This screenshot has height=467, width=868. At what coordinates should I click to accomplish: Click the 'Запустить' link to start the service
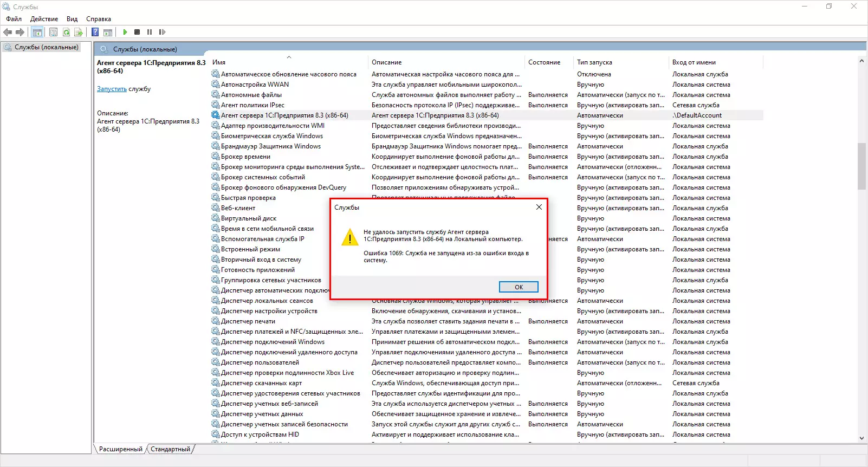click(x=112, y=89)
